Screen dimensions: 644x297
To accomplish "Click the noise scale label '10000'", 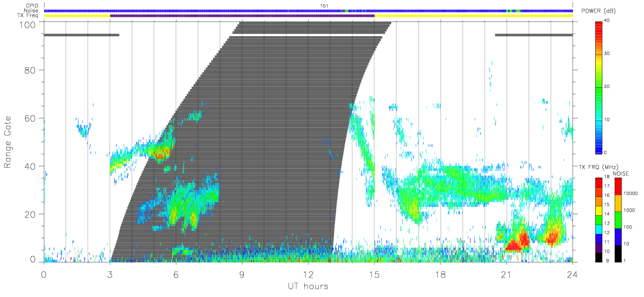I will point(630,193).
